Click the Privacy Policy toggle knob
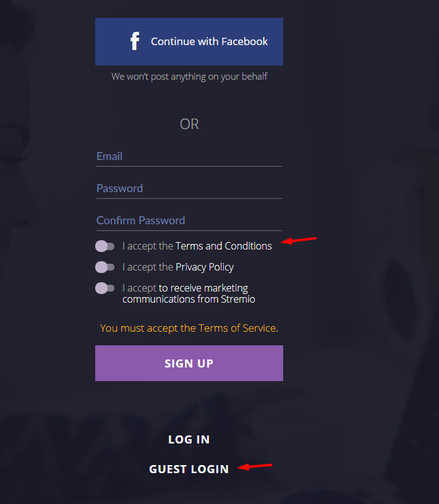The image size is (439, 504). point(101,267)
